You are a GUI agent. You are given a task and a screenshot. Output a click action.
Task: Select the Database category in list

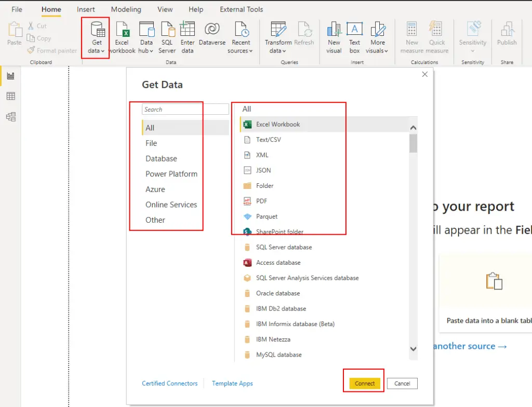(x=161, y=158)
